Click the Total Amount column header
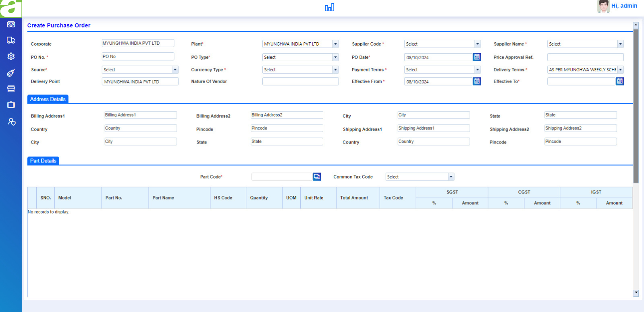The image size is (644, 312). pos(358,198)
